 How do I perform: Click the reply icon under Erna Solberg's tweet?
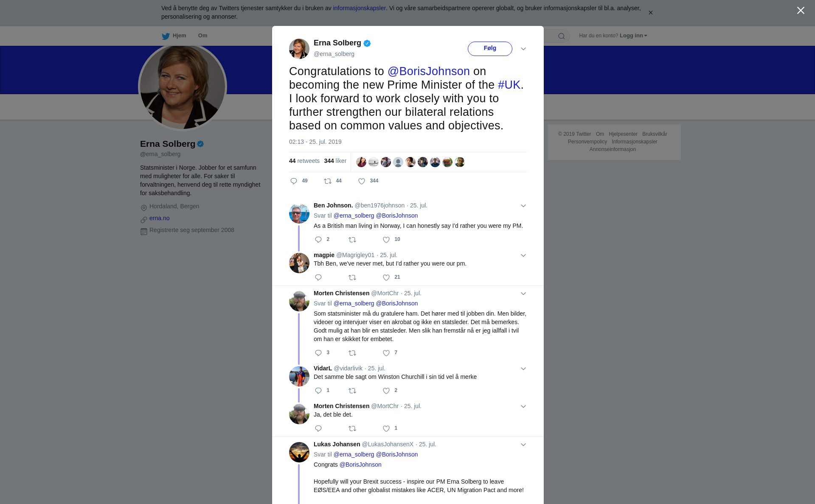pyautogui.click(x=294, y=181)
